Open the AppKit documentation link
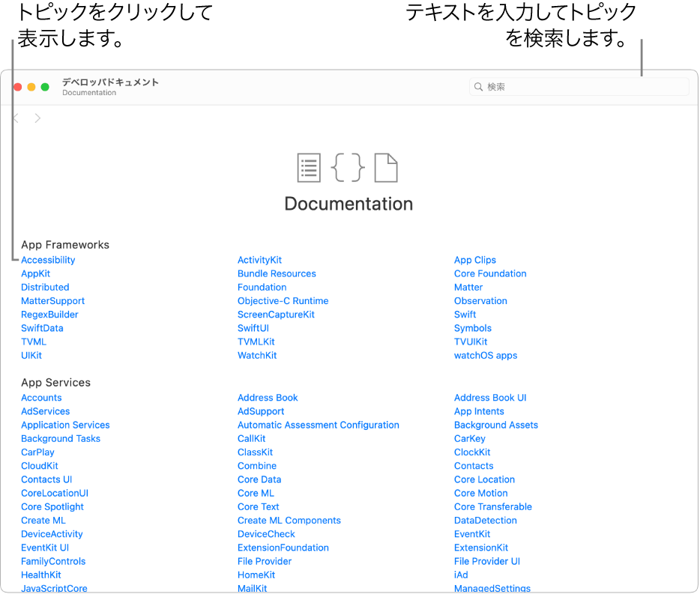The height and width of the screenshot is (594, 700). [x=36, y=274]
